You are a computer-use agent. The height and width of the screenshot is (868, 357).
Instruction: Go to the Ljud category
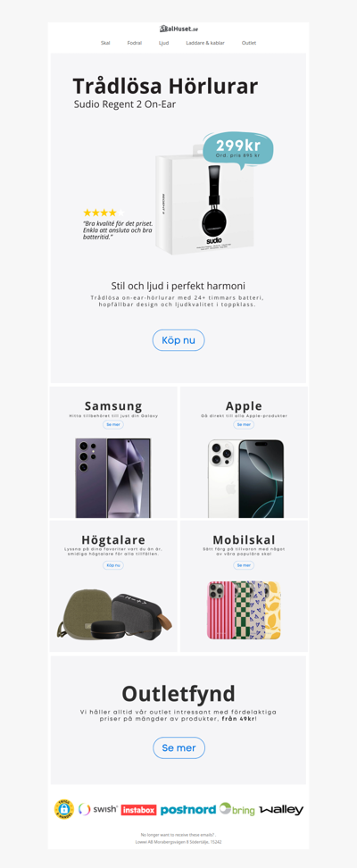click(164, 43)
